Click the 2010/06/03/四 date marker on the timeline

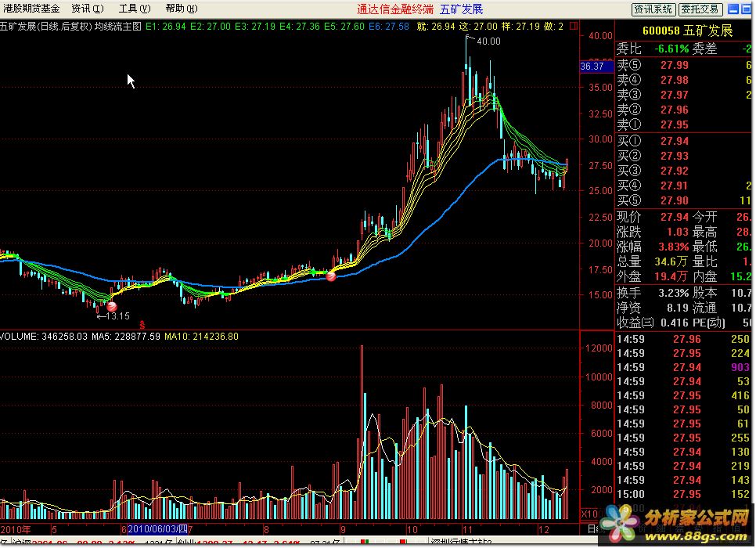pos(157,529)
